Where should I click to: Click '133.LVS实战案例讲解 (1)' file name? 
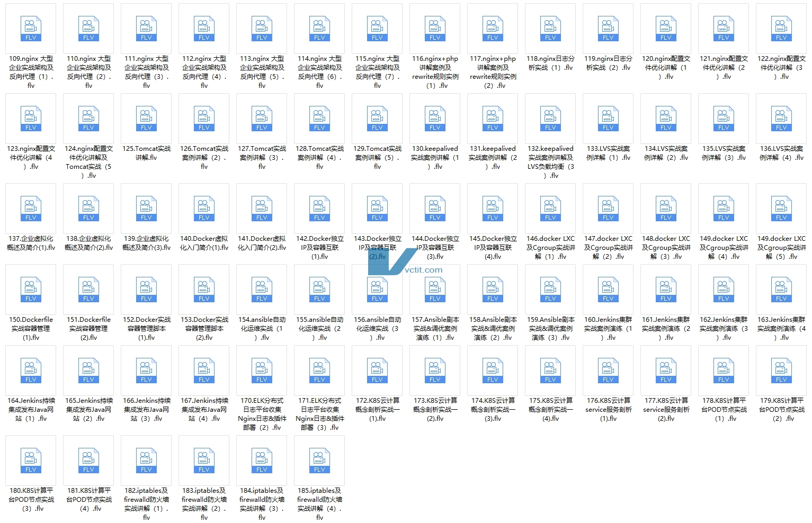608,153
